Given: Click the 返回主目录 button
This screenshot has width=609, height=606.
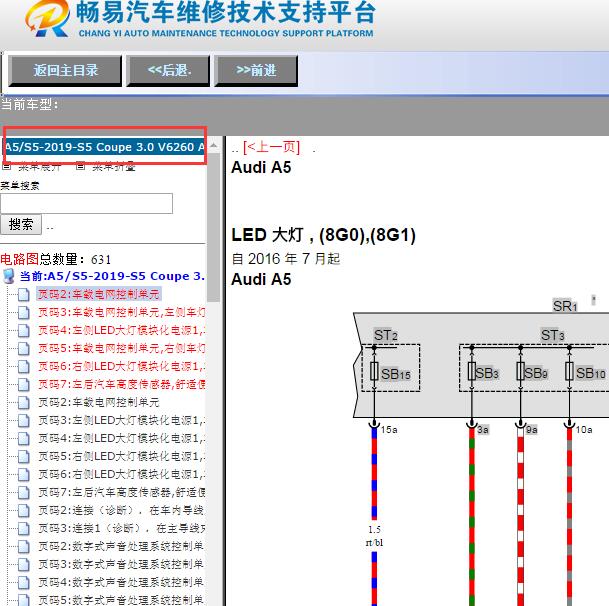Looking at the screenshot, I should coord(65,71).
